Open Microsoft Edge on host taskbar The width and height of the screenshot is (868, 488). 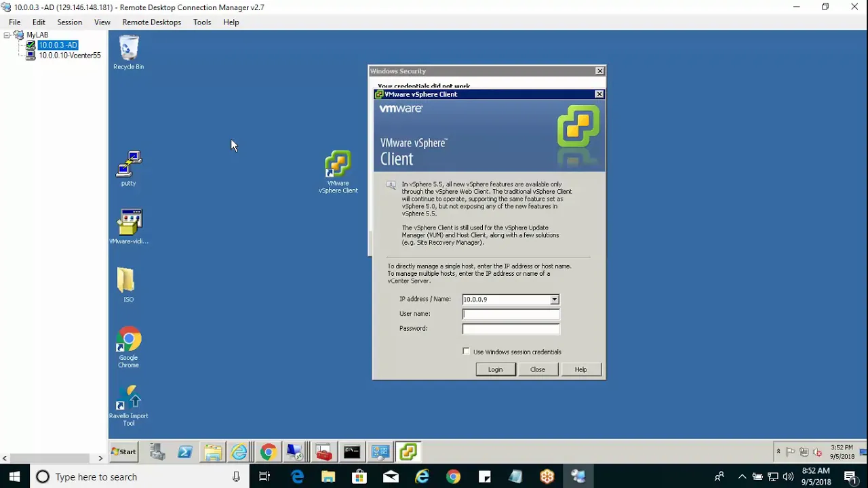coord(297,476)
